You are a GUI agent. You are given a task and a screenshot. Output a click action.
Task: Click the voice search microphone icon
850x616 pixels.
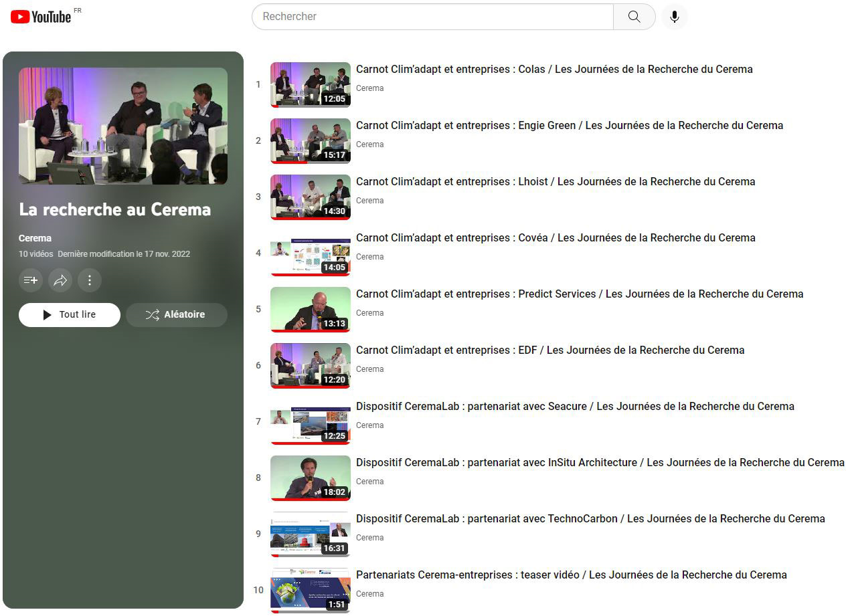pyautogui.click(x=674, y=16)
